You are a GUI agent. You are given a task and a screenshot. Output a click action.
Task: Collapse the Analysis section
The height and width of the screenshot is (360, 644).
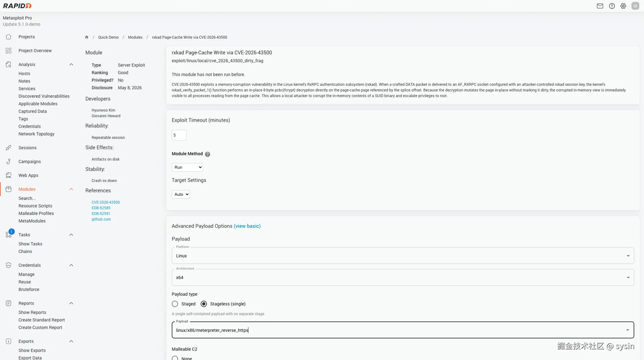(71, 65)
